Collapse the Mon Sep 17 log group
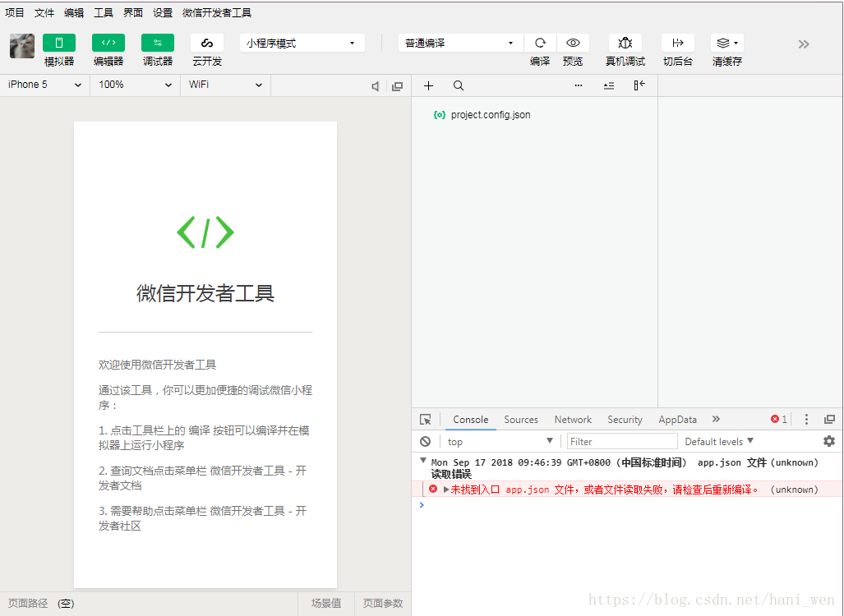Screen dimensions: 844x616 point(423,461)
